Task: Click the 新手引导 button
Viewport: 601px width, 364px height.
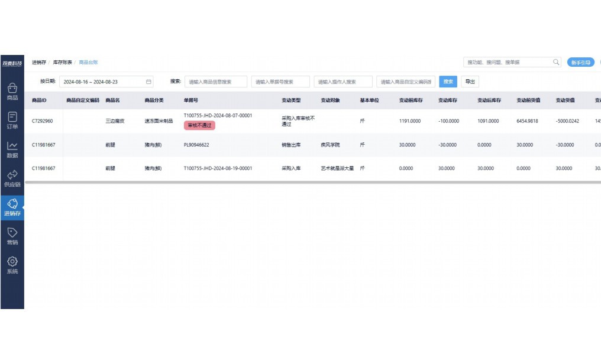Action: 581,63
